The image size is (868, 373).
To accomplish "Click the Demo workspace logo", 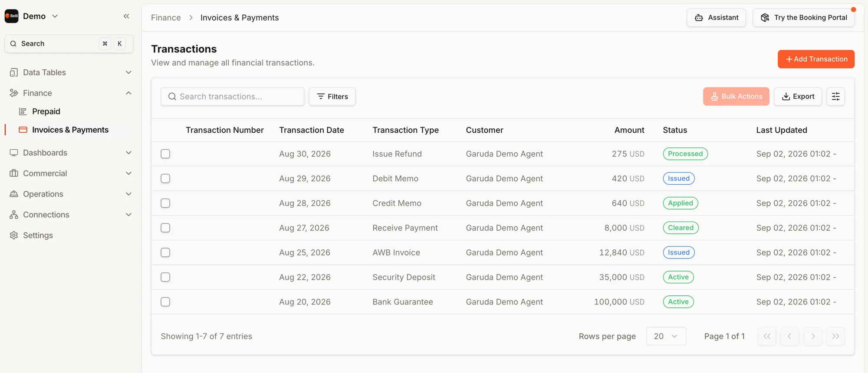I will click(x=12, y=16).
